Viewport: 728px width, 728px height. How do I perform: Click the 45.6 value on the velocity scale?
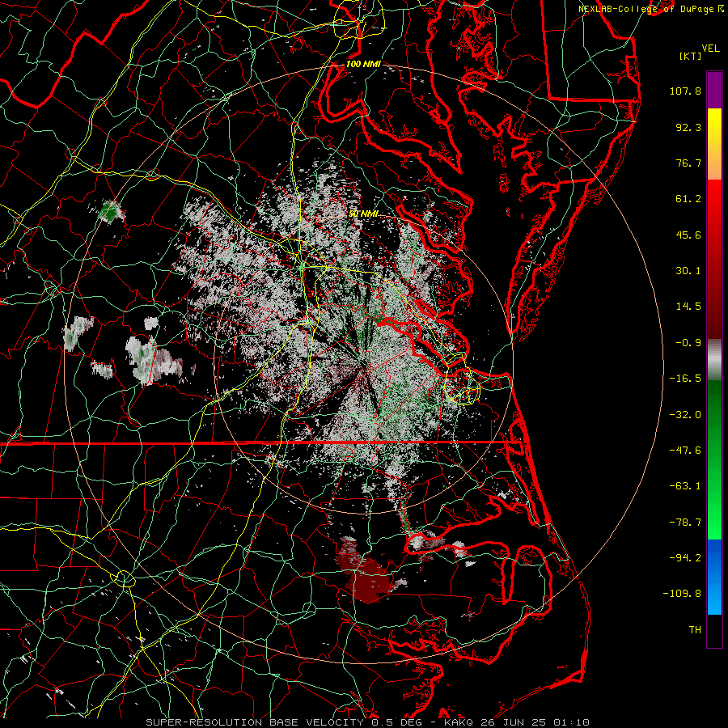point(688,235)
